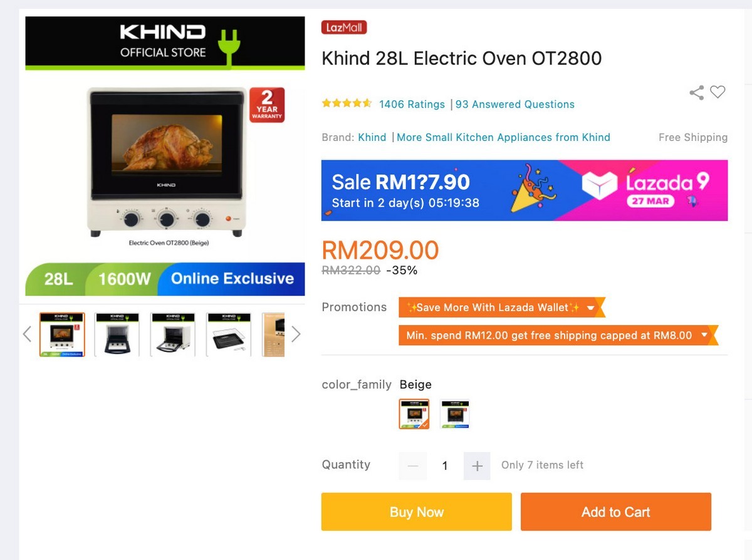Select the second product thumbnail image
Viewport: 752px width, 560px height.
coord(117,334)
